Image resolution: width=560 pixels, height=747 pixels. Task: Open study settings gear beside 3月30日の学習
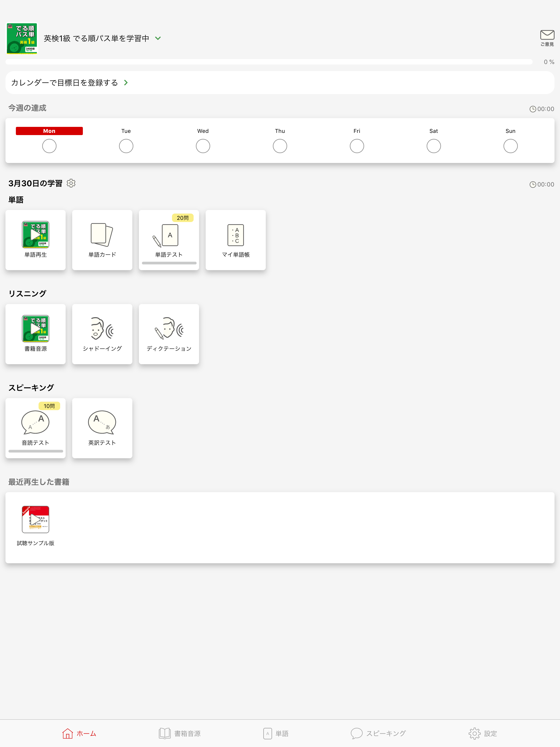(x=71, y=183)
